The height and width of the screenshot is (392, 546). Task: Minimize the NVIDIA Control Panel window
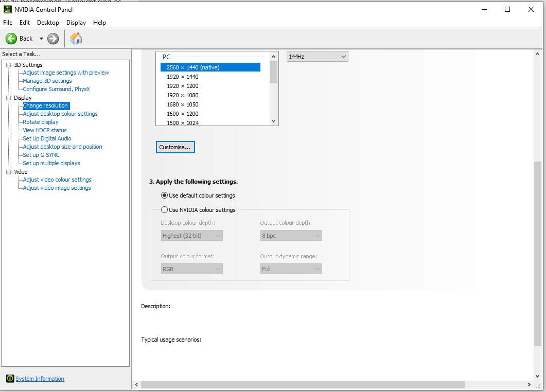click(484, 9)
